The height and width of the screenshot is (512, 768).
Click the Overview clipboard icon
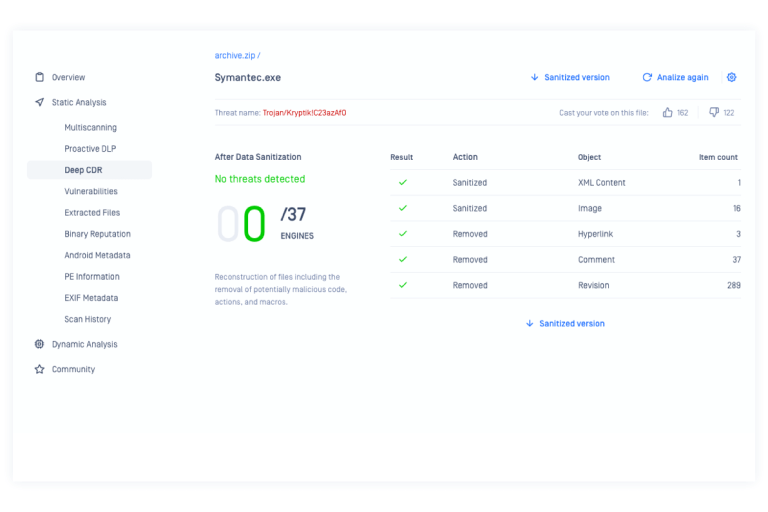40,77
